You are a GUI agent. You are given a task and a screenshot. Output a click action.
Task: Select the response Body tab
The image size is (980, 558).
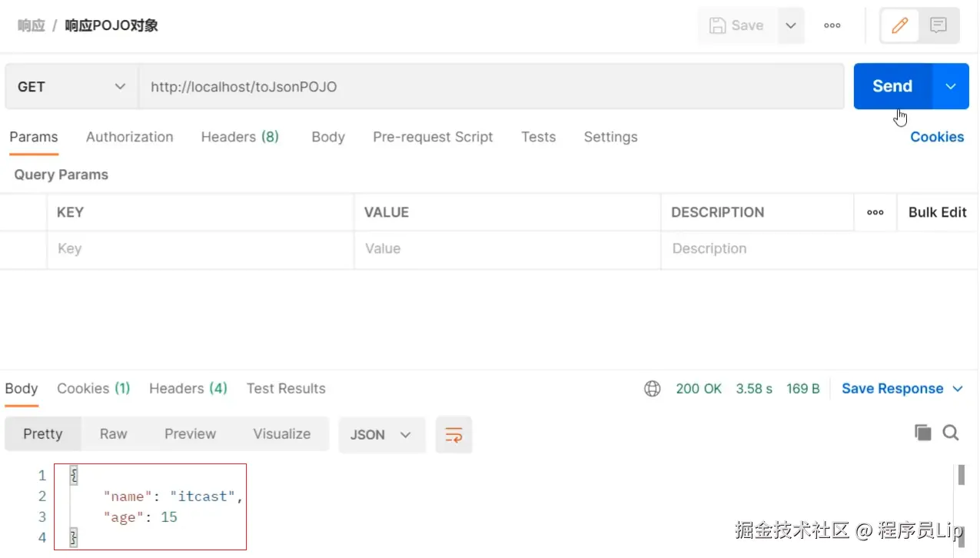22,389
